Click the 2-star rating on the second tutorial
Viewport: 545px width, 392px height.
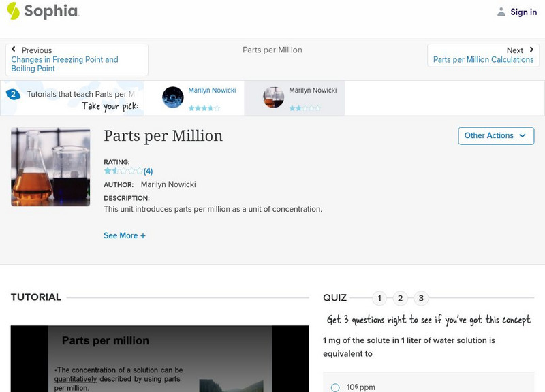coord(307,106)
